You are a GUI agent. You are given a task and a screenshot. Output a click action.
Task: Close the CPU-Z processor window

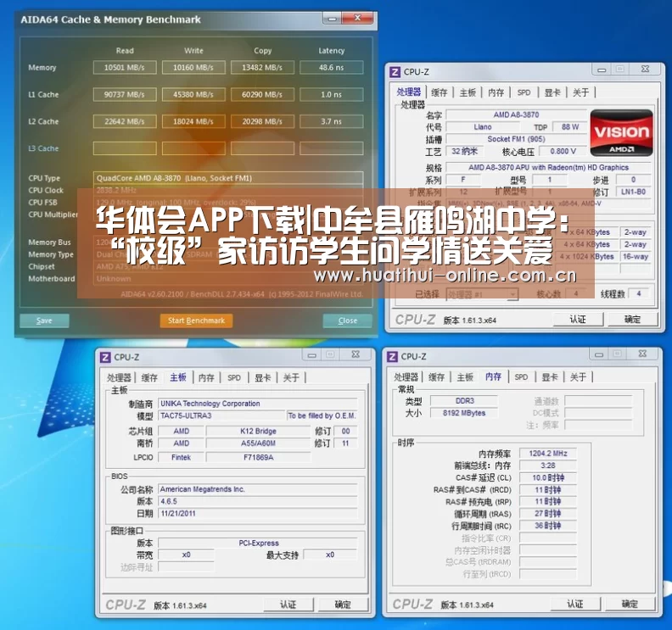pyautogui.click(x=646, y=69)
